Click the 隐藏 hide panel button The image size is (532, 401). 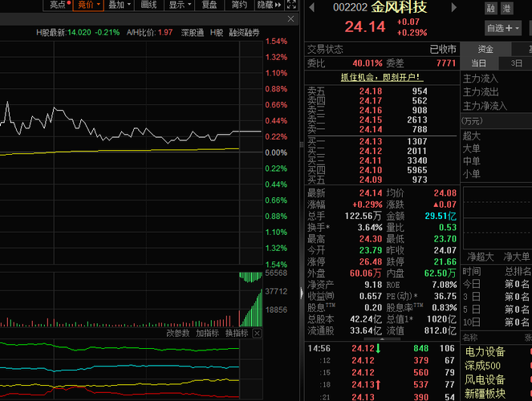(269, 5)
